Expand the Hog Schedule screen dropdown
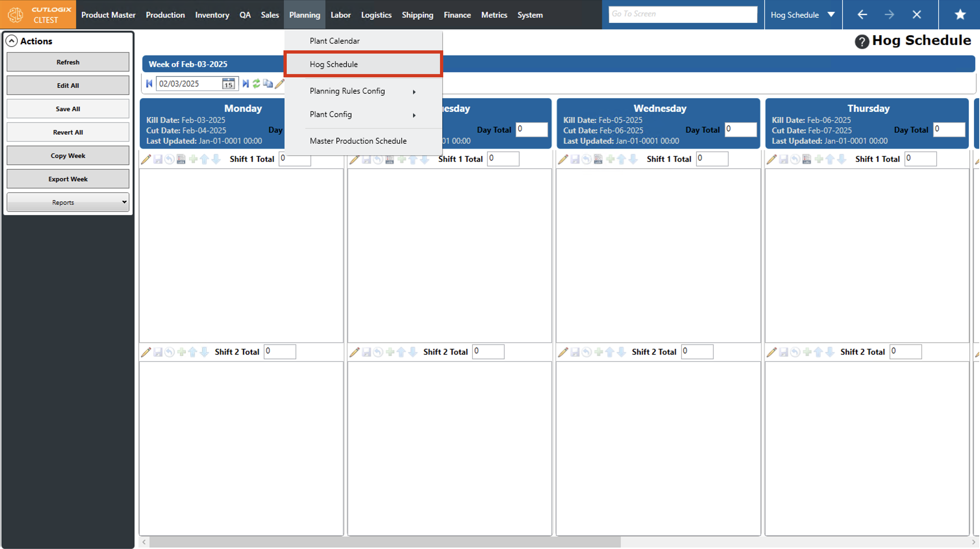The height and width of the screenshot is (549, 980). tap(831, 15)
